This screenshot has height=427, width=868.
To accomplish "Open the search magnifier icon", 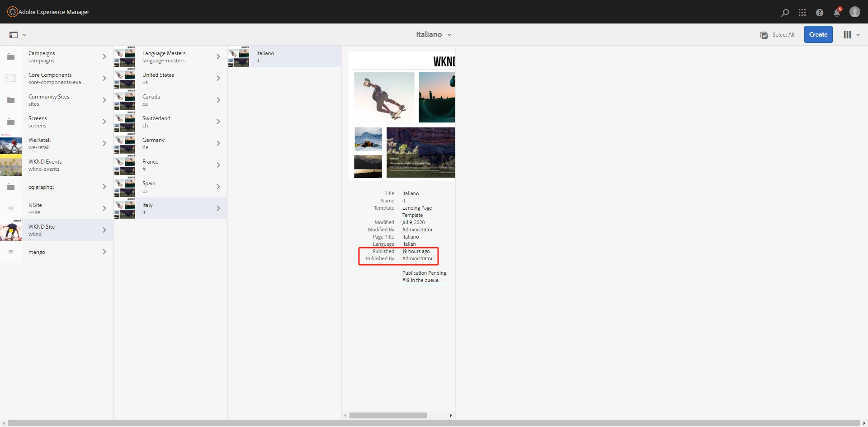I will pyautogui.click(x=785, y=13).
